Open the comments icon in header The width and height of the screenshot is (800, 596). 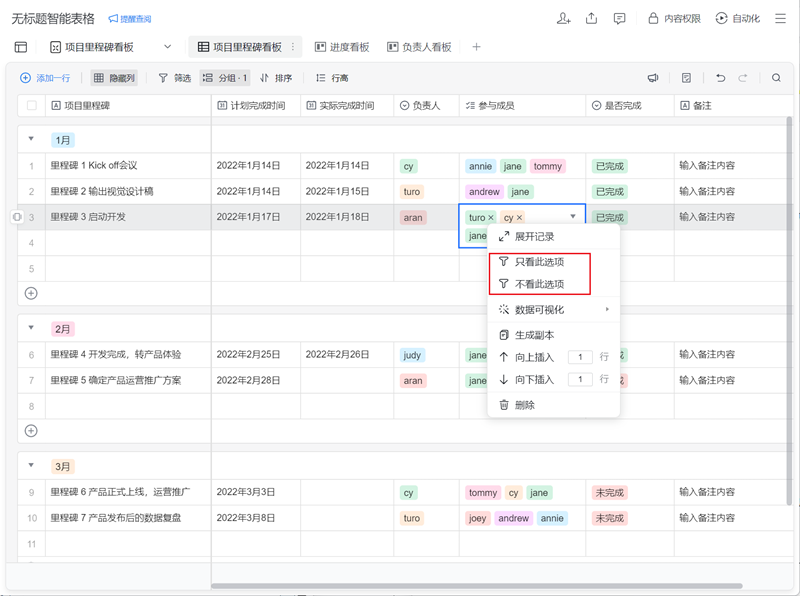(x=620, y=18)
